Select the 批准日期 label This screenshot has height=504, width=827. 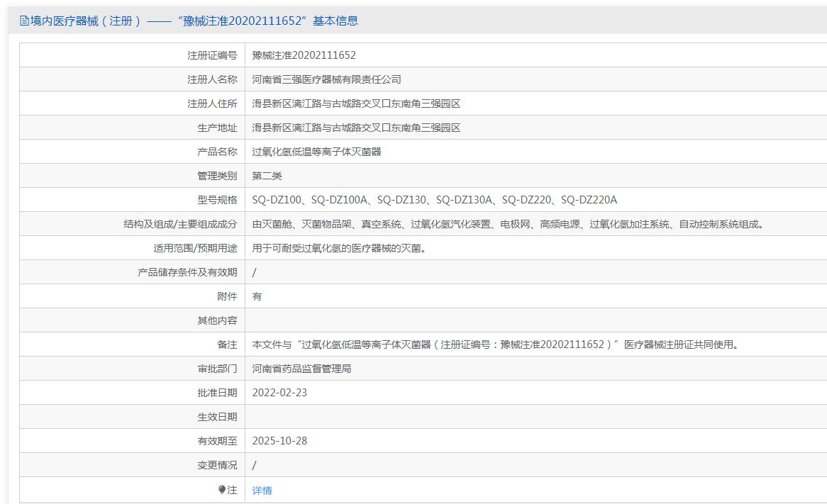pos(217,393)
